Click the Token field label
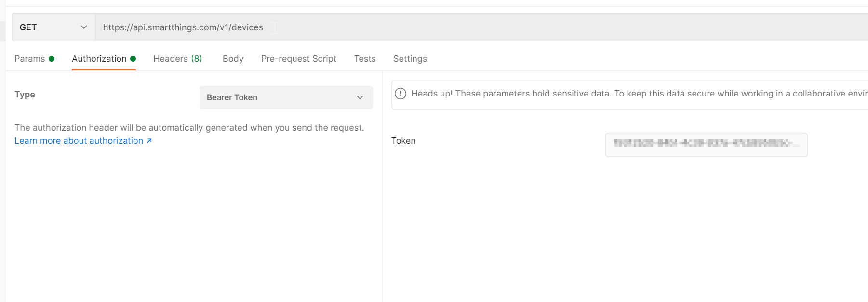This screenshot has width=868, height=302. 403,141
